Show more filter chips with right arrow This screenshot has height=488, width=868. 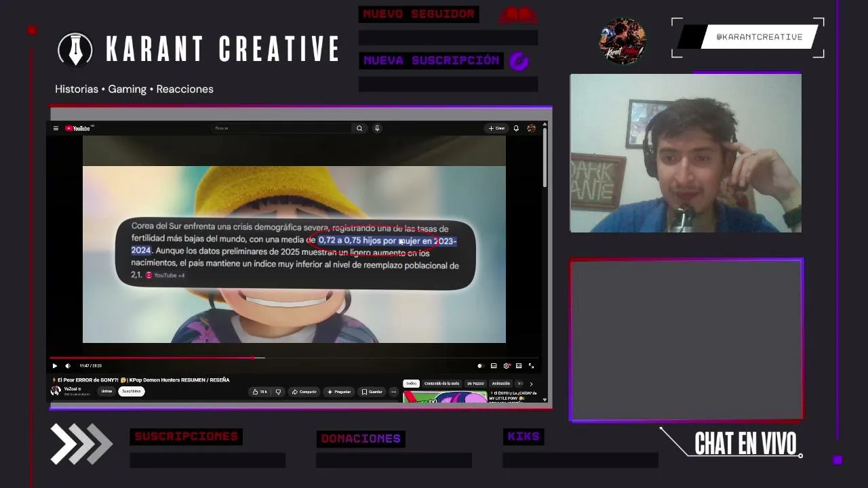coord(531,384)
